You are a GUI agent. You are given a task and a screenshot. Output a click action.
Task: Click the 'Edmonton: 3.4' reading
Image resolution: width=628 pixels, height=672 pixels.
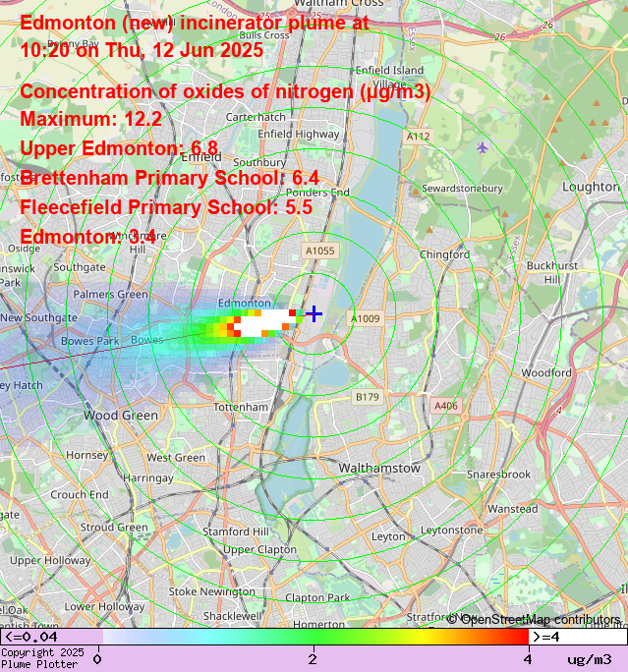click(87, 237)
